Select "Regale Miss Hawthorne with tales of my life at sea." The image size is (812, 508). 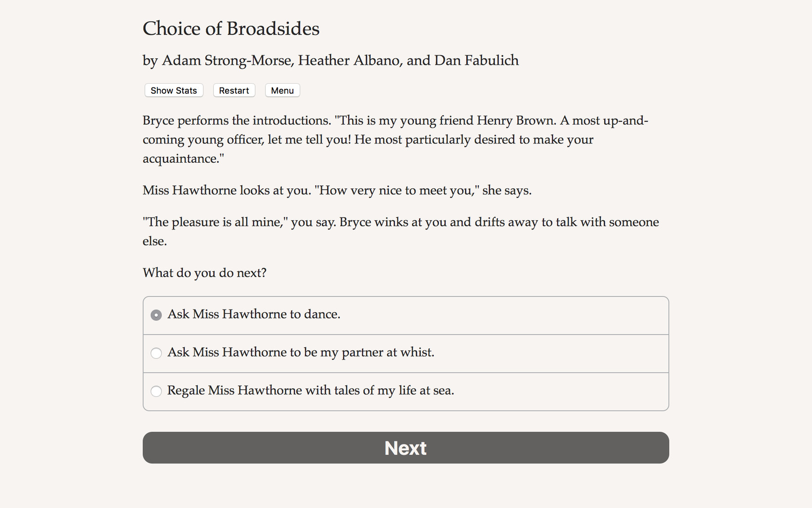[x=311, y=391]
